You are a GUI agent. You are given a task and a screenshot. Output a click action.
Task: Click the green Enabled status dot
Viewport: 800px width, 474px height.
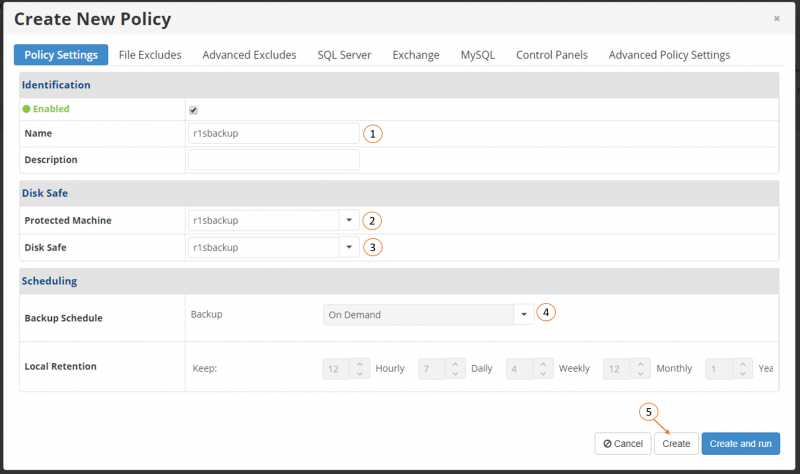point(27,109)
